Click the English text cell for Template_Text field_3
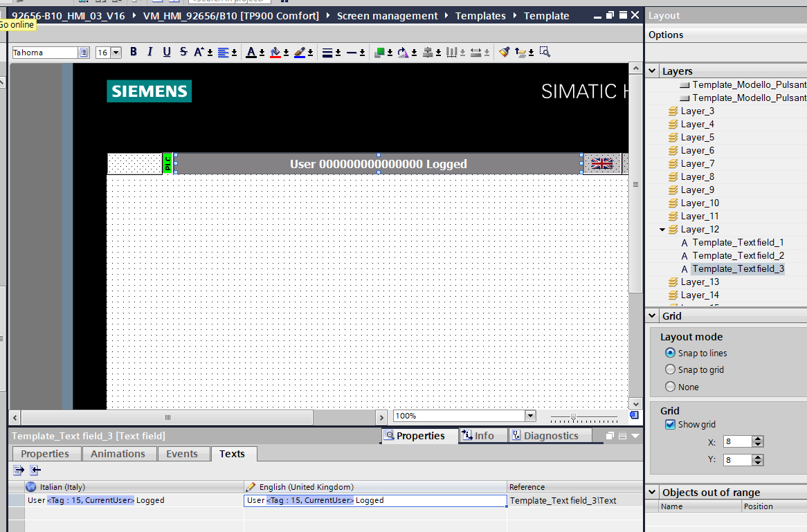 coord(375,500)
